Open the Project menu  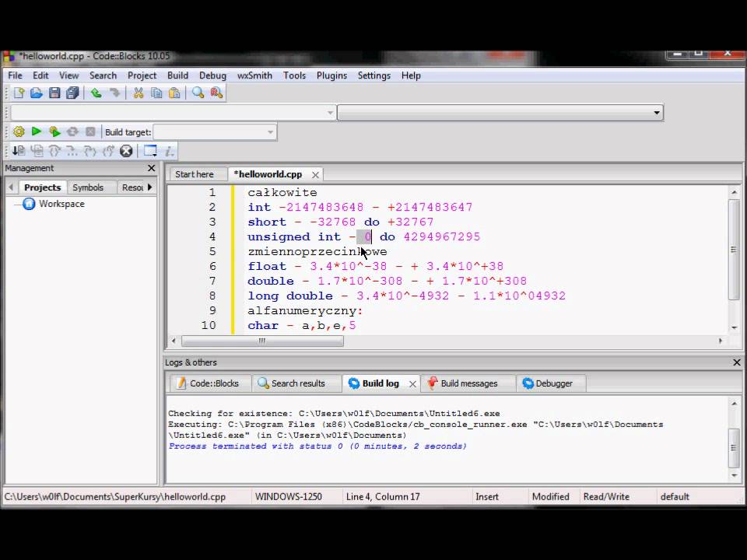(x=142, y=75)
